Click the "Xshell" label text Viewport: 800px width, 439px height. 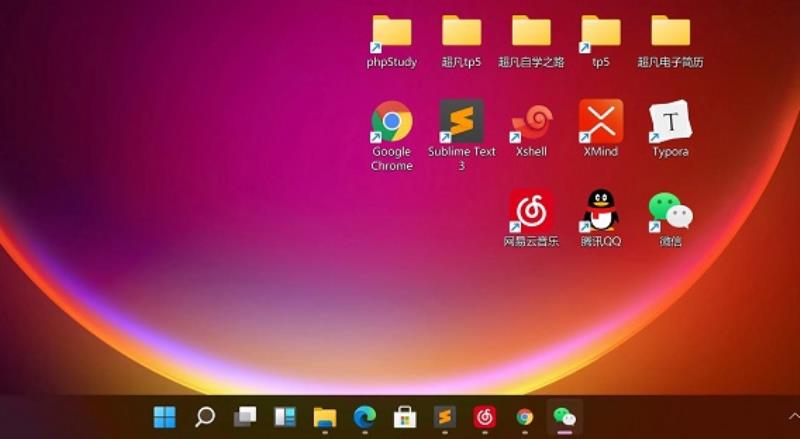(531, 152)
